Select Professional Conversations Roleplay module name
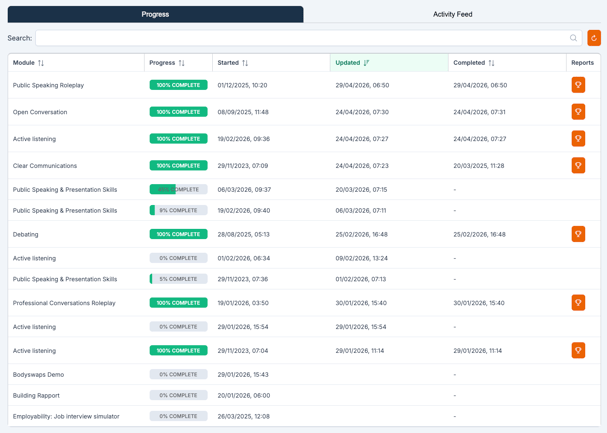This screenshot has width=607, height=433. (64, 303)
